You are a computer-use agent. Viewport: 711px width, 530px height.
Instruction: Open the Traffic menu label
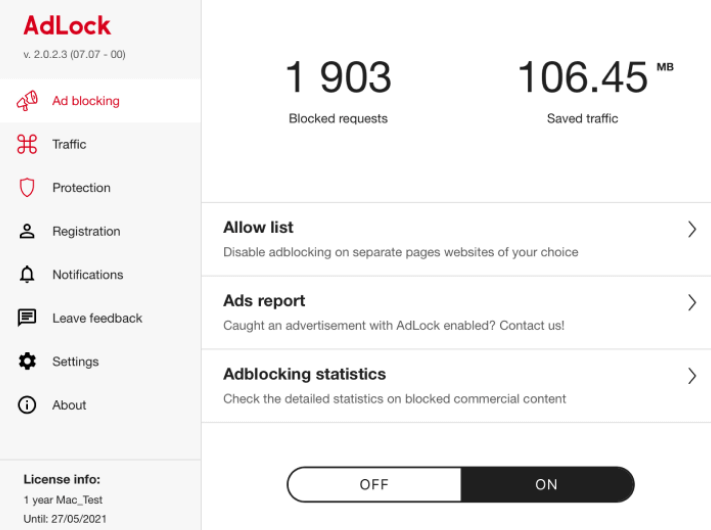pos(69,144)
